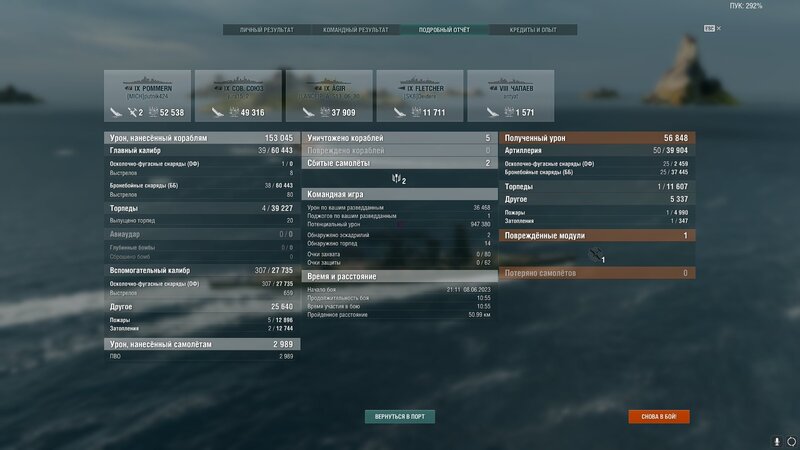The image size is (800, 450).
Task: Click the circular icon in bottom corner
Action: 791,441
